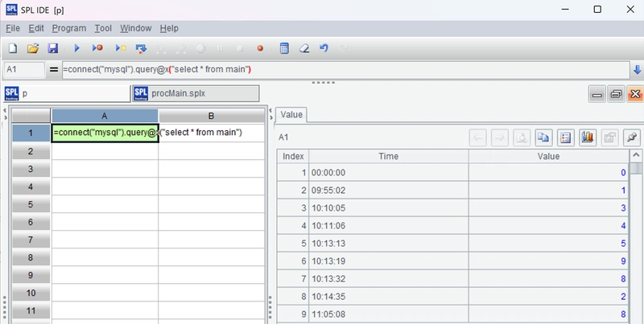This screenshot has width=644, height=324.
Task: Open the calculator icon in the toolbar
Action: tap(284, 48)
